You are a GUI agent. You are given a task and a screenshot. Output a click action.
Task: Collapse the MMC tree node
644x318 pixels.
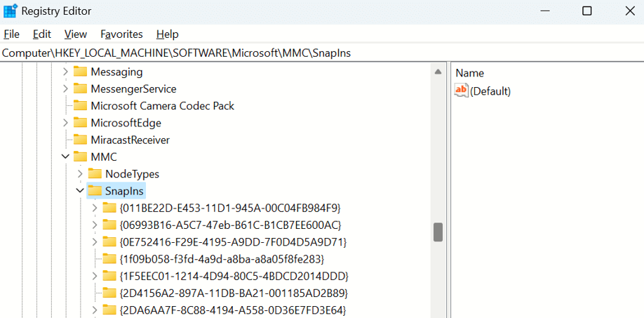65,157
